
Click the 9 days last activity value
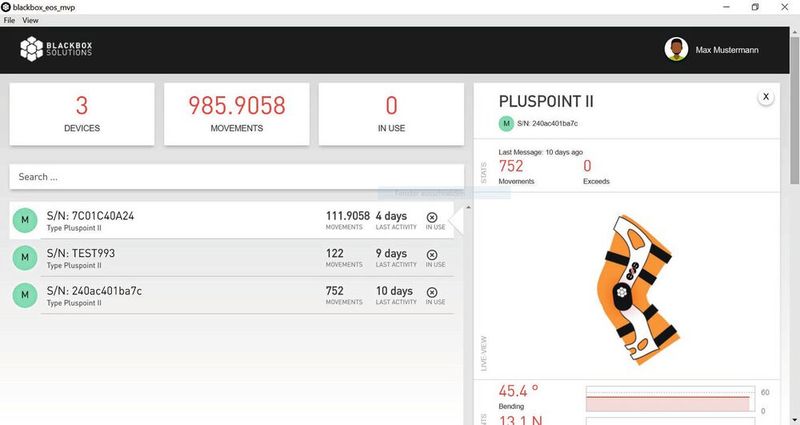(x=391, y=253)
